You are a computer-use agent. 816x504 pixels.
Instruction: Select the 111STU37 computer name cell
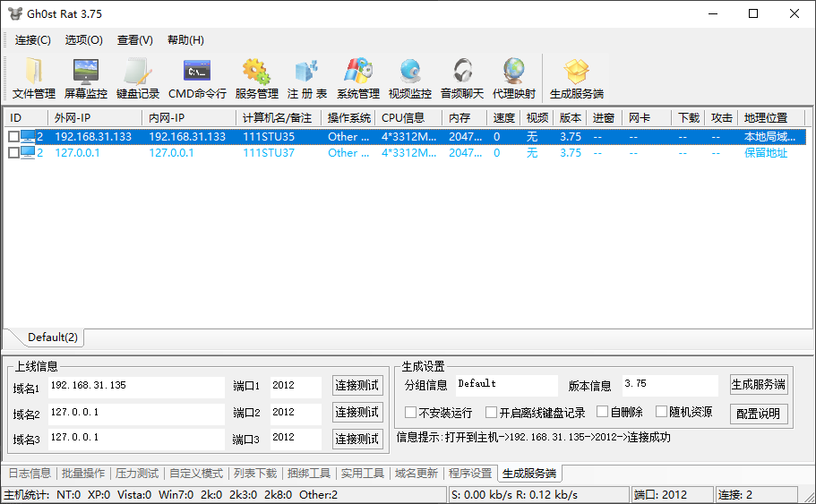point(269,153)
